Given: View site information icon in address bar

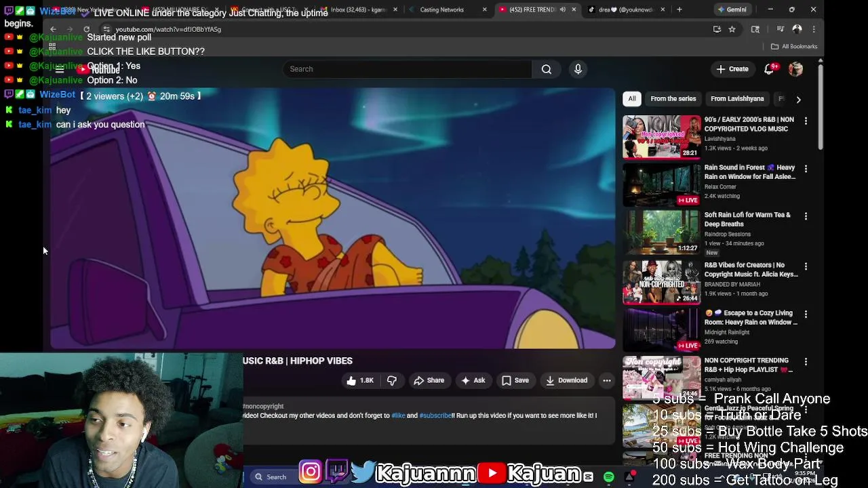Looking at the screenshot, I should point(106,29).
